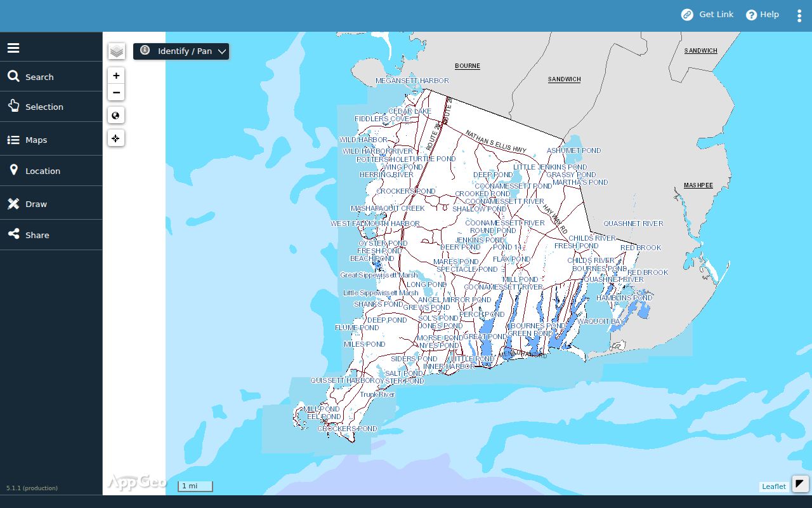812x508 pixels.
Task: Click the info icon in Identify / Pan
Action: pyautogui.click(x=145, y=50)
